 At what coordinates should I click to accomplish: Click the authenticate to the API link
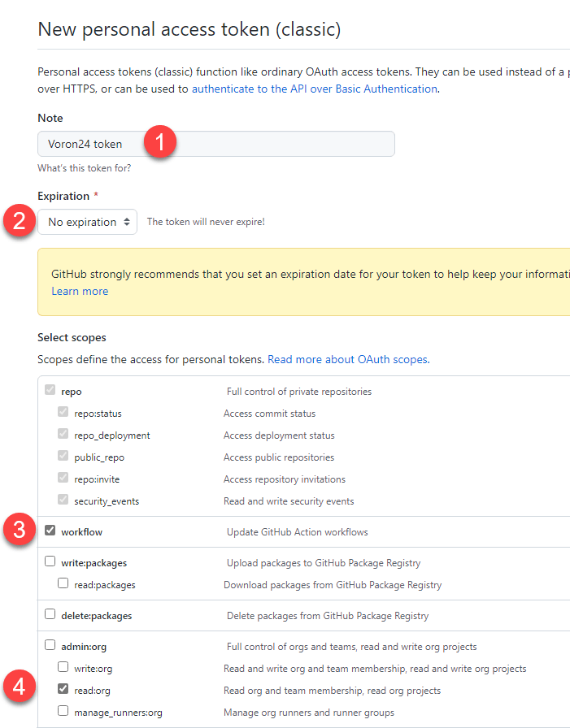pos(315,89)
